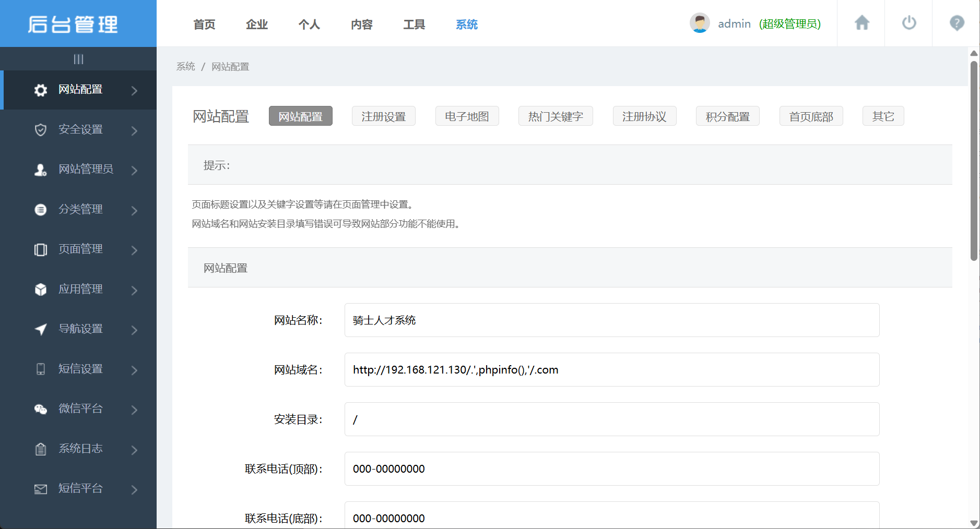Viewport: 980px width, 529px height.
Task: Expand the 页面管理 chevron arrow
Action: coord(134,250)
